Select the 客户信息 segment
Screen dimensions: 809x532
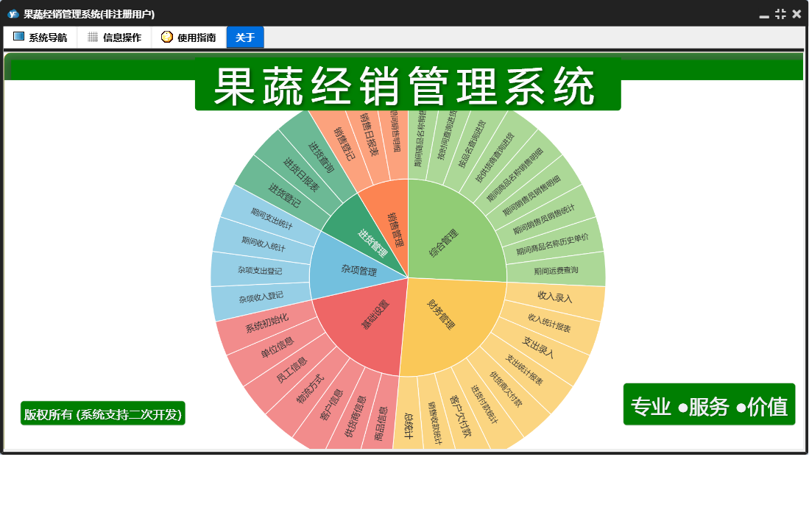point(331,405)
